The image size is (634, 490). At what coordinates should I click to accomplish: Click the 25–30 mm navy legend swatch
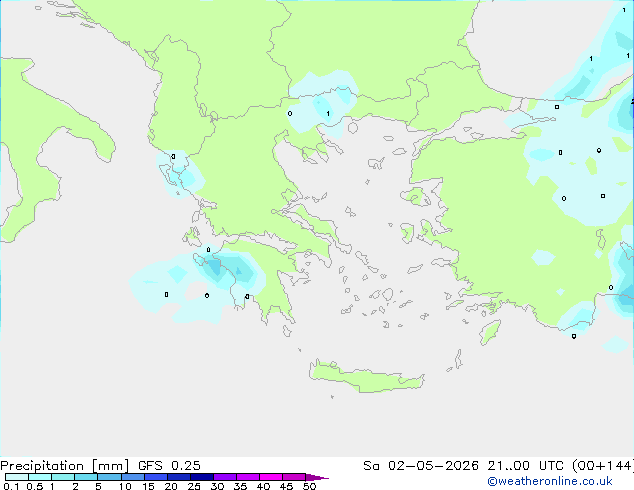(x=201, y=477)
